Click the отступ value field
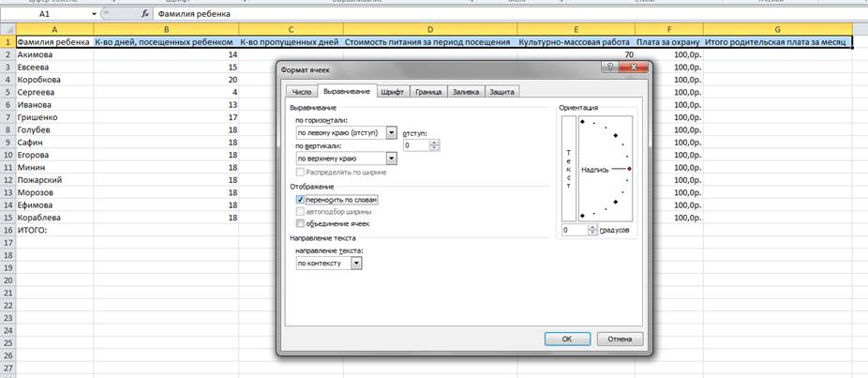Screen dimensions: 868x378 [416, 145]
